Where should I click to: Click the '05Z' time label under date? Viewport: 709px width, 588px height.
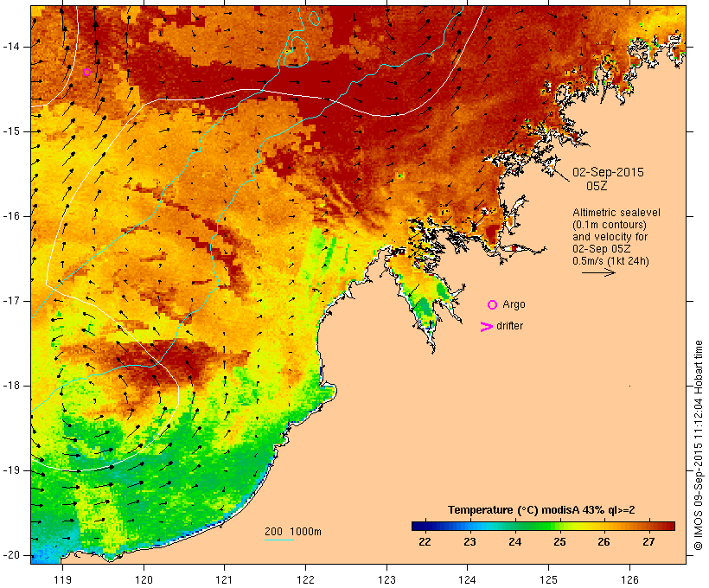597,186
